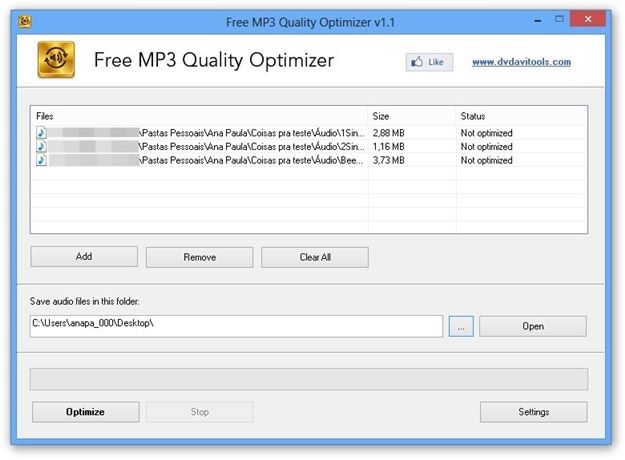The height and width of the screenshot is (460, 625).
Task: Maximize the Free MP3 Quality Optimizer window
Action: point(559,19)
